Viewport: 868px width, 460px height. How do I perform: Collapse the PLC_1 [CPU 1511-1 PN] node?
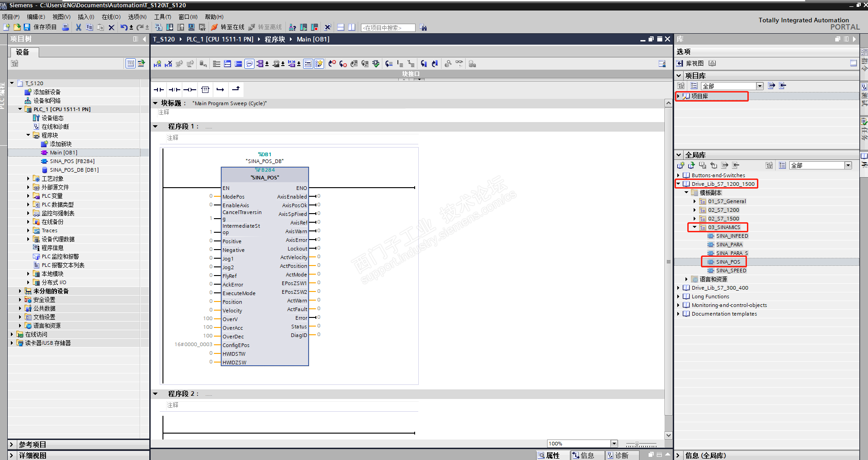click(x=20, y=109)
